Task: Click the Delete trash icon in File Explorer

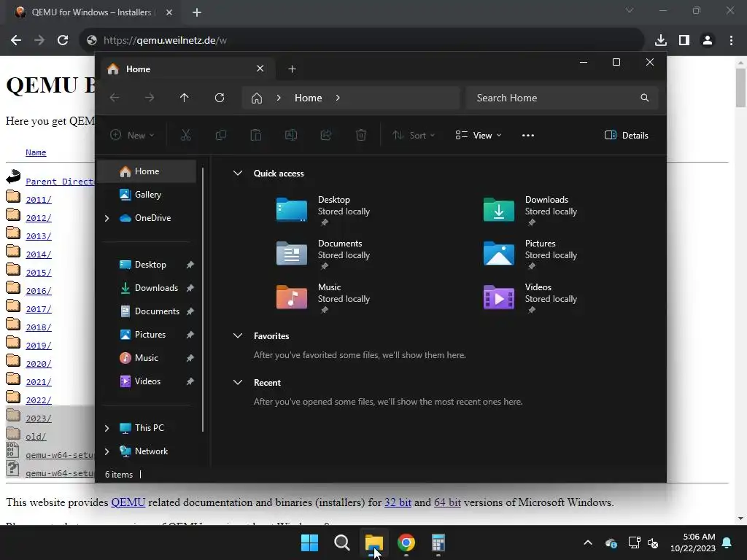Action: tap(361, 135)
